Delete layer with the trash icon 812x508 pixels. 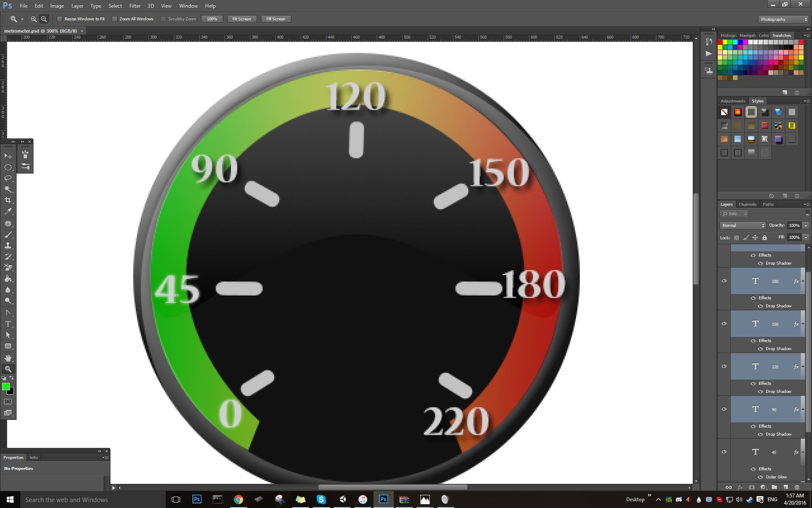pos(797,487)
